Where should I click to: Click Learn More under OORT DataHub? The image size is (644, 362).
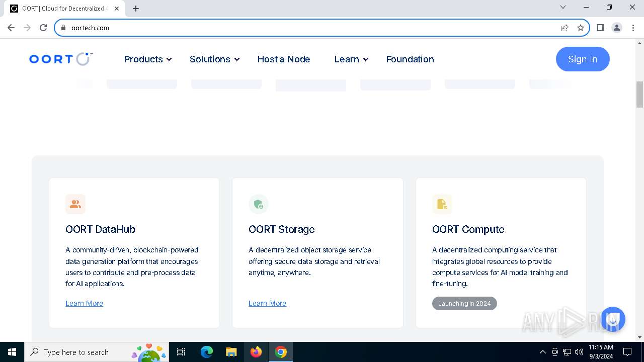click(x=84, y=303)
